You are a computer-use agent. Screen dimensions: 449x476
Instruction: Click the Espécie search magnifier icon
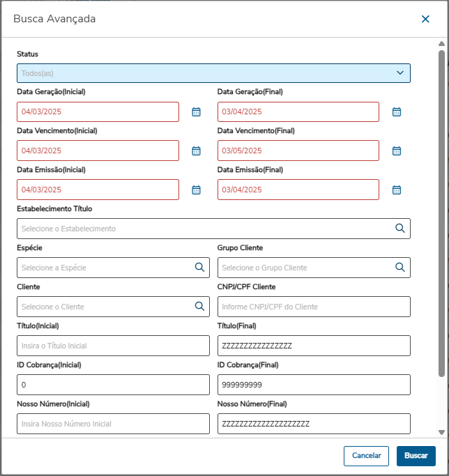tap(199, 267)
